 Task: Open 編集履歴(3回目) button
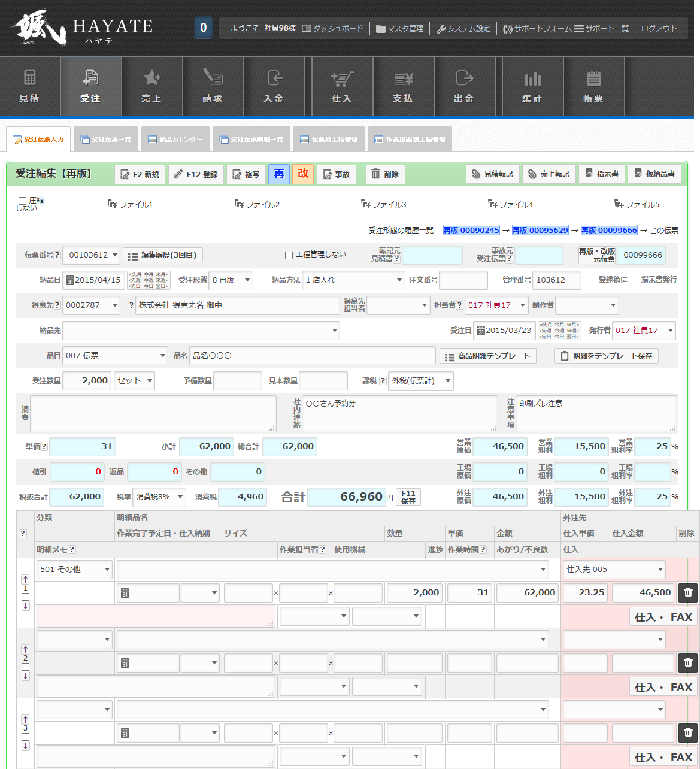click(163, 255)
